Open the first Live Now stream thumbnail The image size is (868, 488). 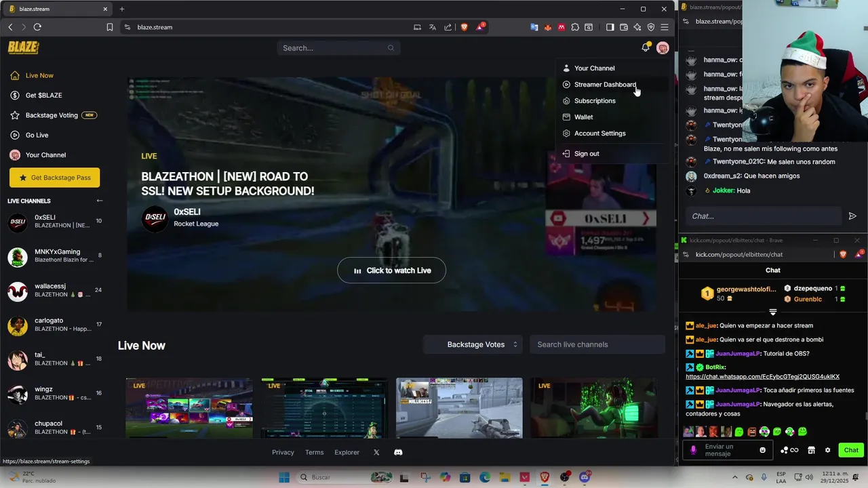coord(189,408)
